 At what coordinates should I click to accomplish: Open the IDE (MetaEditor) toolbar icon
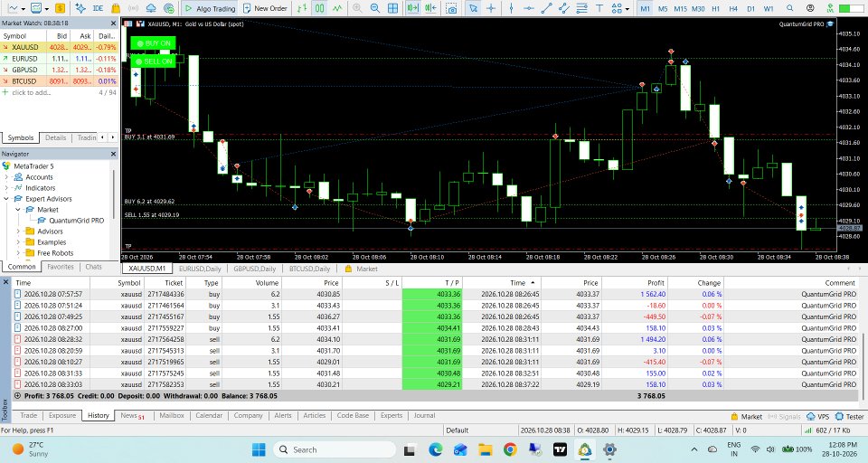[x=98, y=8]
